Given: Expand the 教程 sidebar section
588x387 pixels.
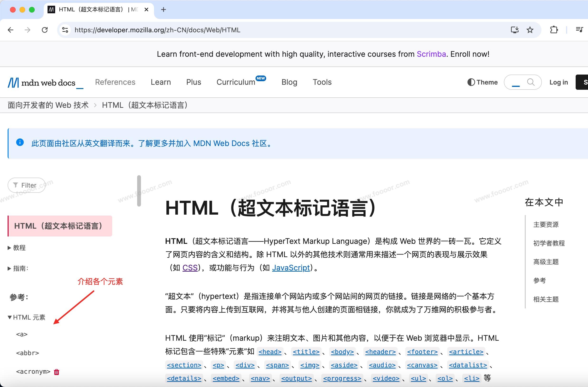Looking at the screenshot, I should pos(17,248).
